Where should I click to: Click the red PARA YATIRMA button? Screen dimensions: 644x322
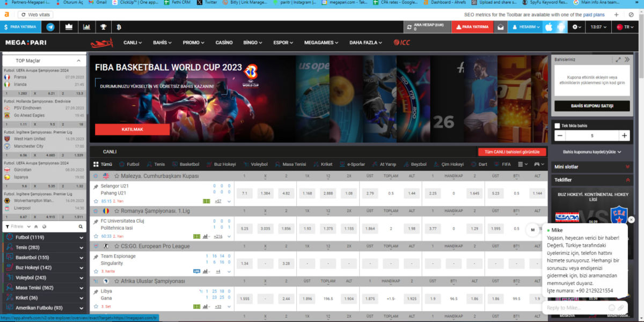473,27
